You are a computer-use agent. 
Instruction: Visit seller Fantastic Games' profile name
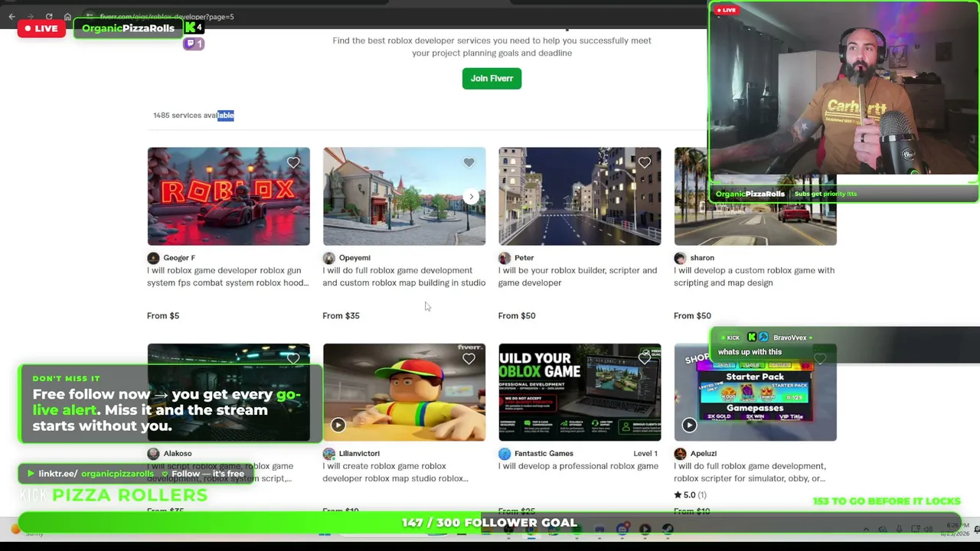coord(544,454)
